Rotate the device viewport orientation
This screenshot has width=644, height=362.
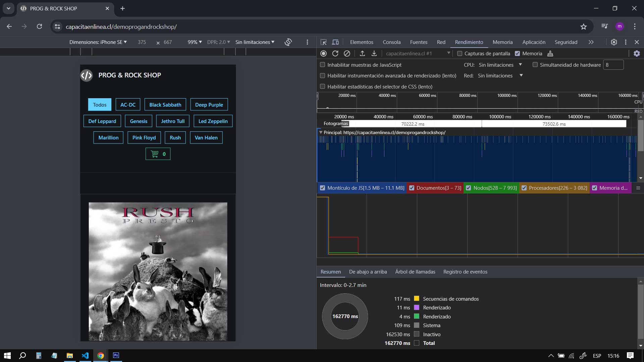coord(288,42)
